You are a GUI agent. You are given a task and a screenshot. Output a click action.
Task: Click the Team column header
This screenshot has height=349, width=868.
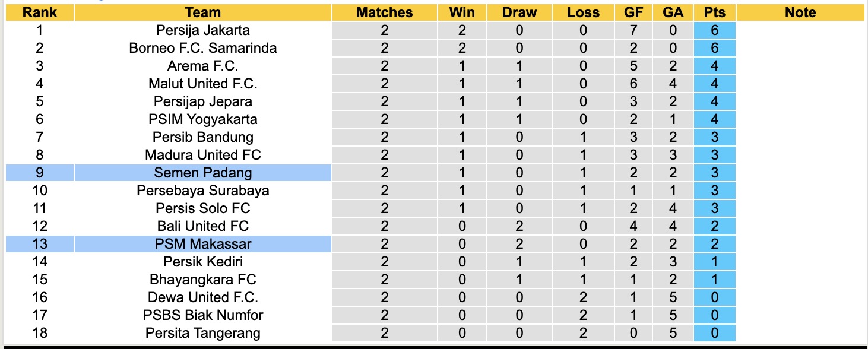click(203, 12)
